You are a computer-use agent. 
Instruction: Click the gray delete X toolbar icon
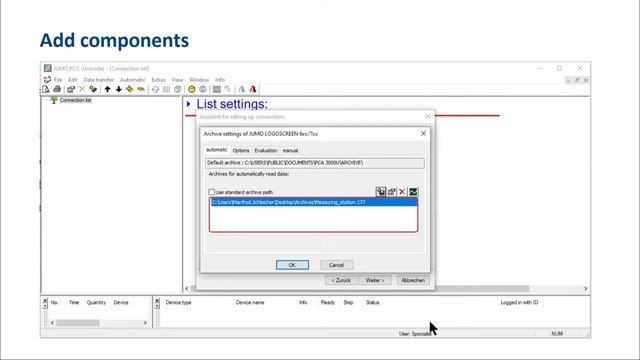coord(82,89)
